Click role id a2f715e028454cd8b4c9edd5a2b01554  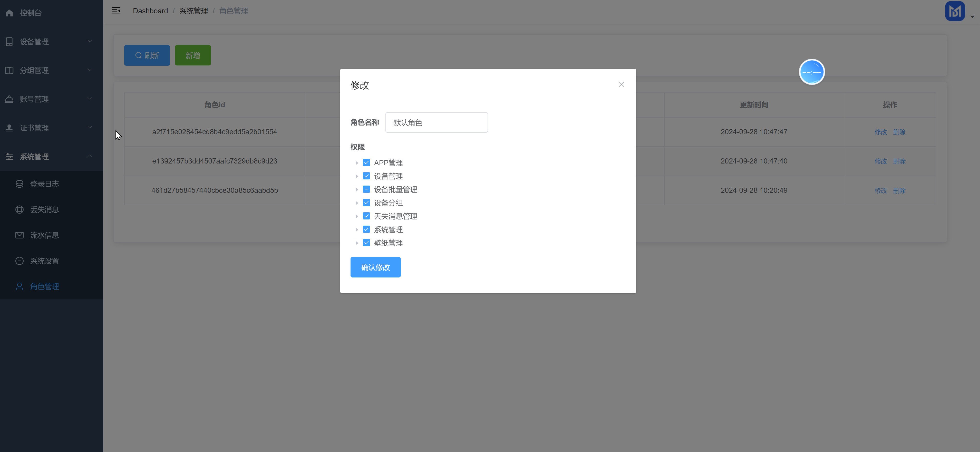point(215,132)
